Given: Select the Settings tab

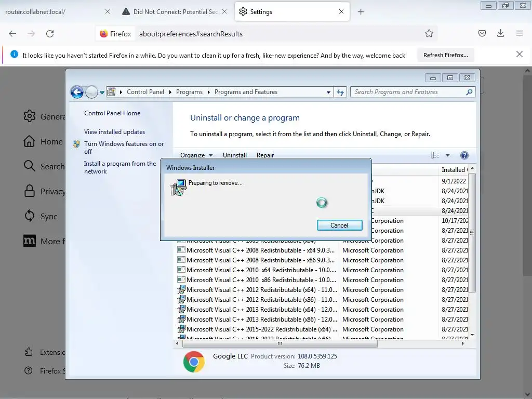Looking at the screenshot, I should click(292, 12).
